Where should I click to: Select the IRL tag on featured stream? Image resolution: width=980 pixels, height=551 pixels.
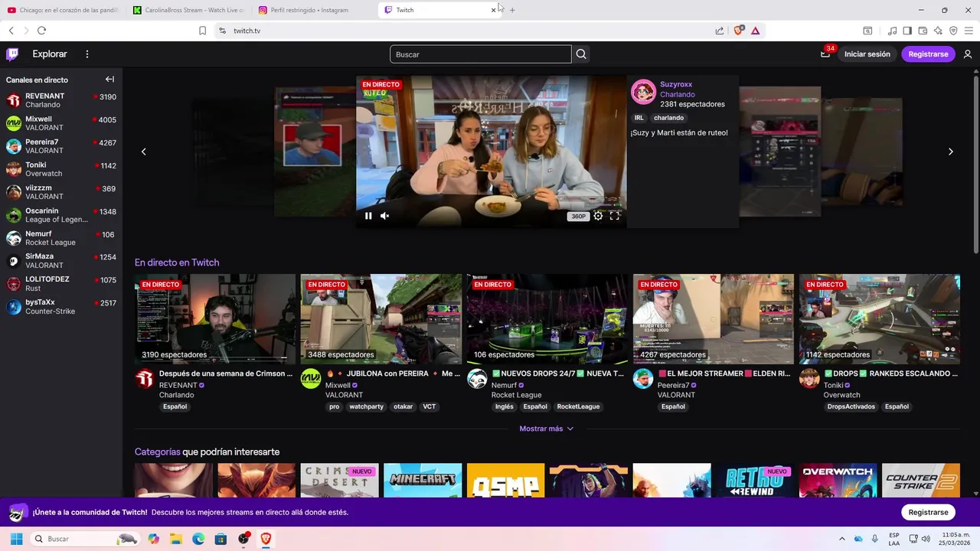pos(639,118)
